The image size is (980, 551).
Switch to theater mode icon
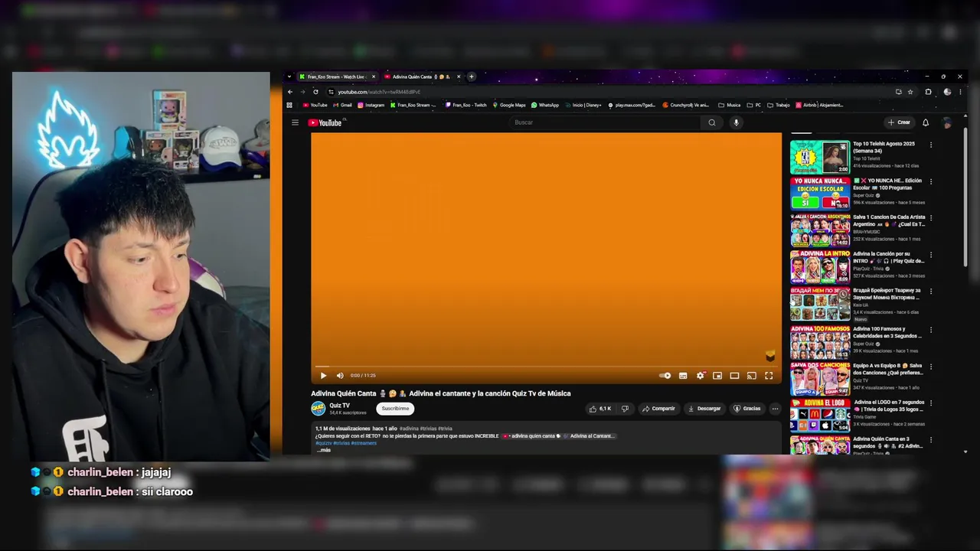pyautogui.click(x=734, y=376)
